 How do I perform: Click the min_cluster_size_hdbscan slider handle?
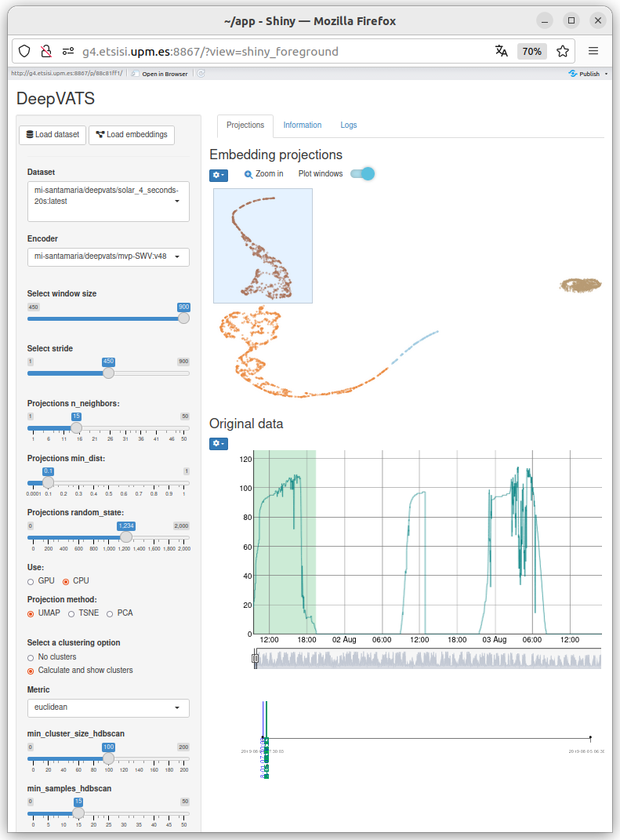tap(108, 758)
